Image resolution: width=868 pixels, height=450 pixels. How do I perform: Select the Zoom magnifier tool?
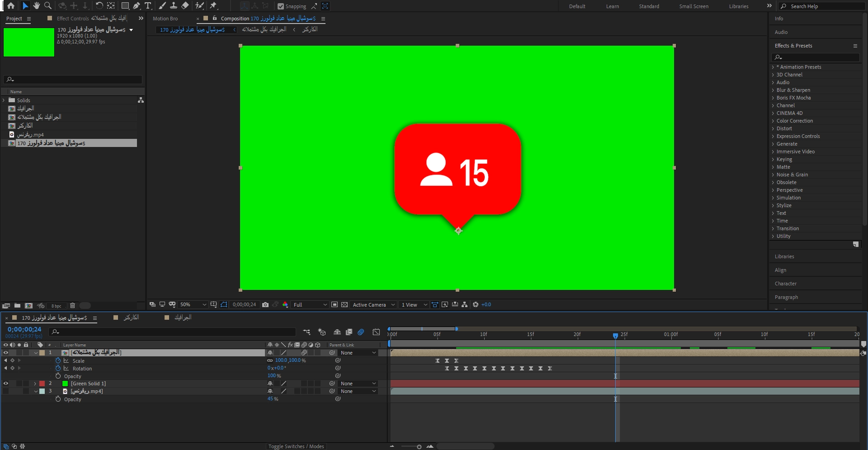coord(47,6)
